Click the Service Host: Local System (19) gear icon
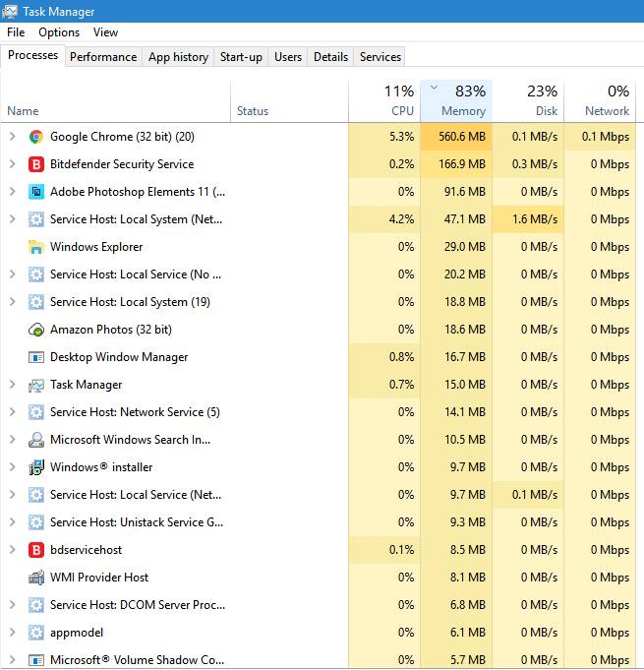644x670 pixels. pyautogui.click(x=36, y=302)
